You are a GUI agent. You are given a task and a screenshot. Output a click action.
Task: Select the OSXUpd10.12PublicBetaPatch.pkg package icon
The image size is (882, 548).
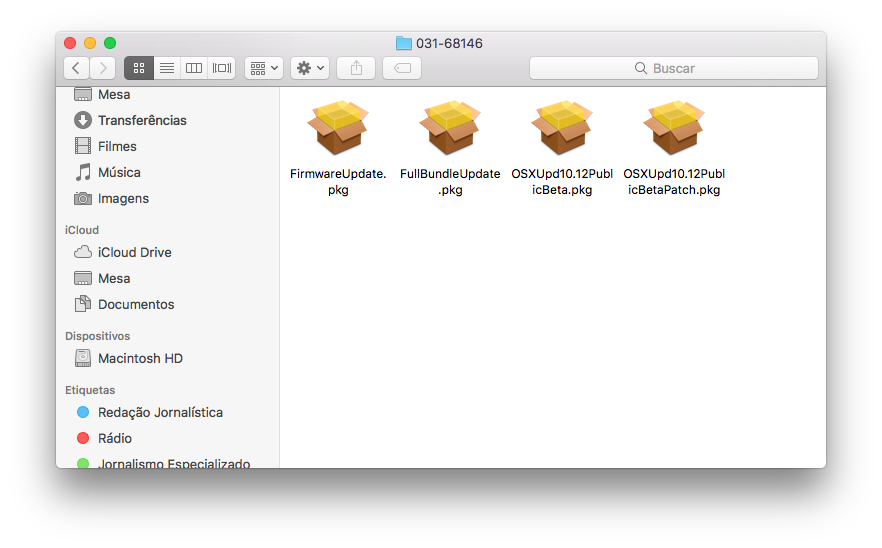[674, 127]
